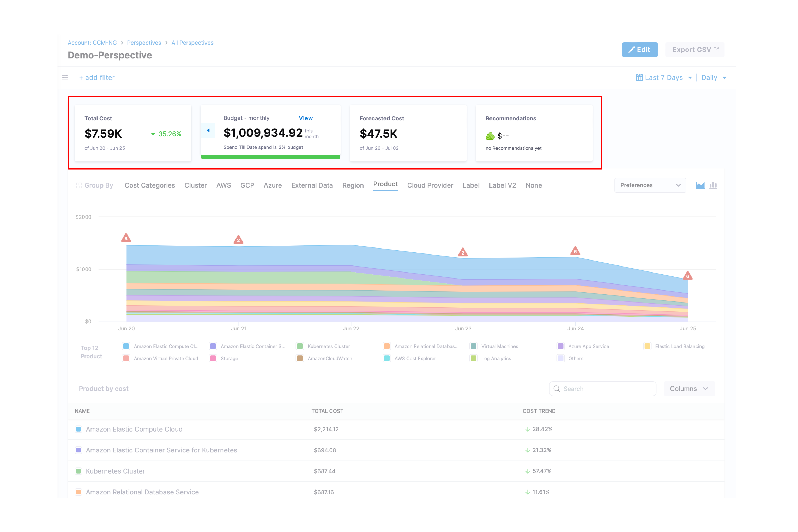Click the Edit button
798x532 pixels.
click(639, 50)
